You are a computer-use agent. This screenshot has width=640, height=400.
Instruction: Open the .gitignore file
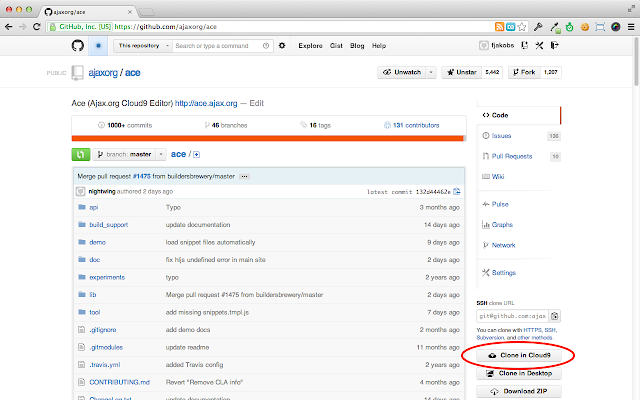point(103,330)
